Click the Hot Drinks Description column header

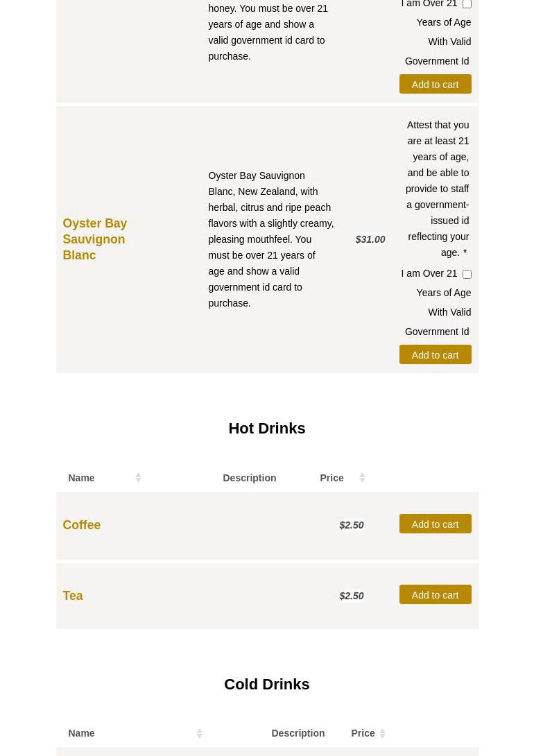pos(249,478)
